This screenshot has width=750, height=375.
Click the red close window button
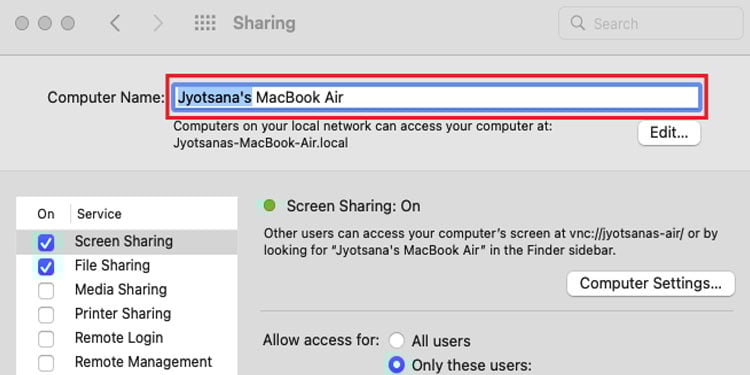coord(22,23)
